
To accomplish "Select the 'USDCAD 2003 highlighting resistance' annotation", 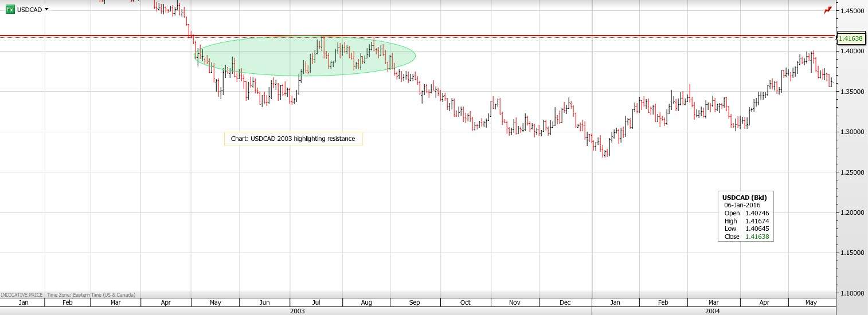I will (x=293, y=139).
